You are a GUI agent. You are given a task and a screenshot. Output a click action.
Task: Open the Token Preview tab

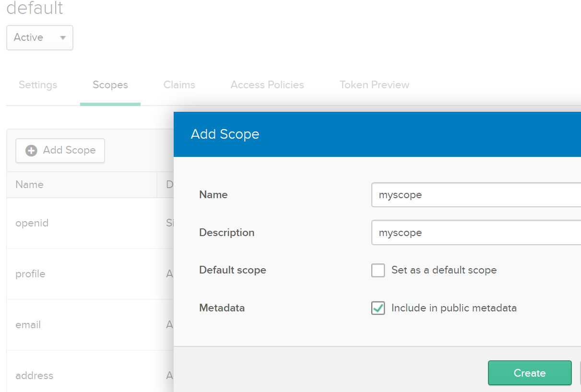click(374, 85)
